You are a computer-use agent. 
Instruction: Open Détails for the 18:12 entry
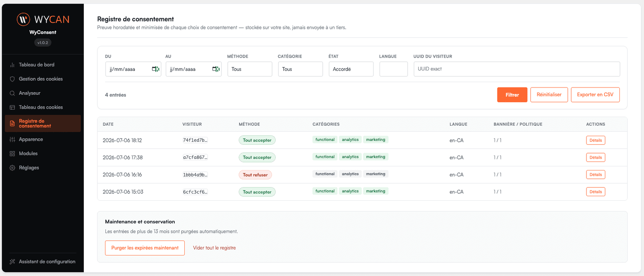pyautogui.click(x=596, y=140)
